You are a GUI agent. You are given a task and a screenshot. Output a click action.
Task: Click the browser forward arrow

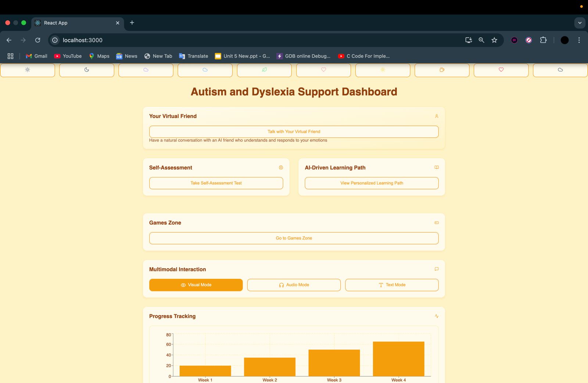tap(23, 40)
